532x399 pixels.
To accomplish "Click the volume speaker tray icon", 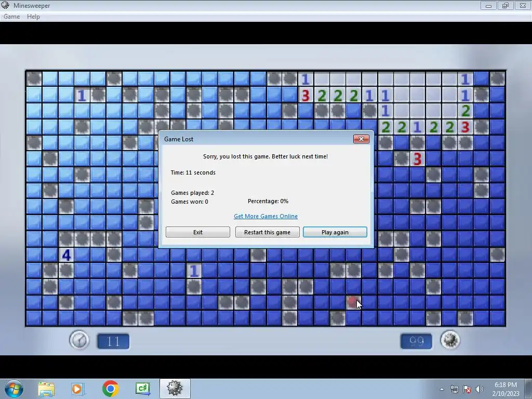I will tap(480, 389).
